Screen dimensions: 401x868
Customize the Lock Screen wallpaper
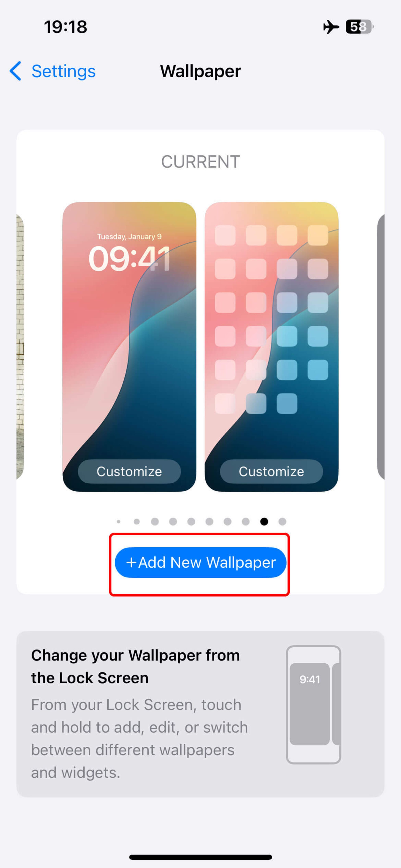[129, 471]
